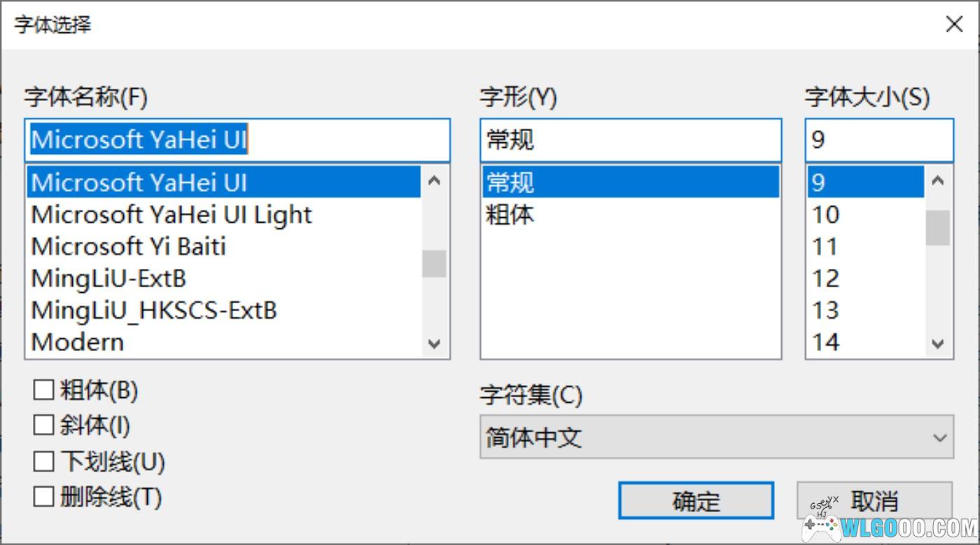The image size is (980, 545).
Task: Open the 字符集 character set dropdown
Action: (716, 437)
